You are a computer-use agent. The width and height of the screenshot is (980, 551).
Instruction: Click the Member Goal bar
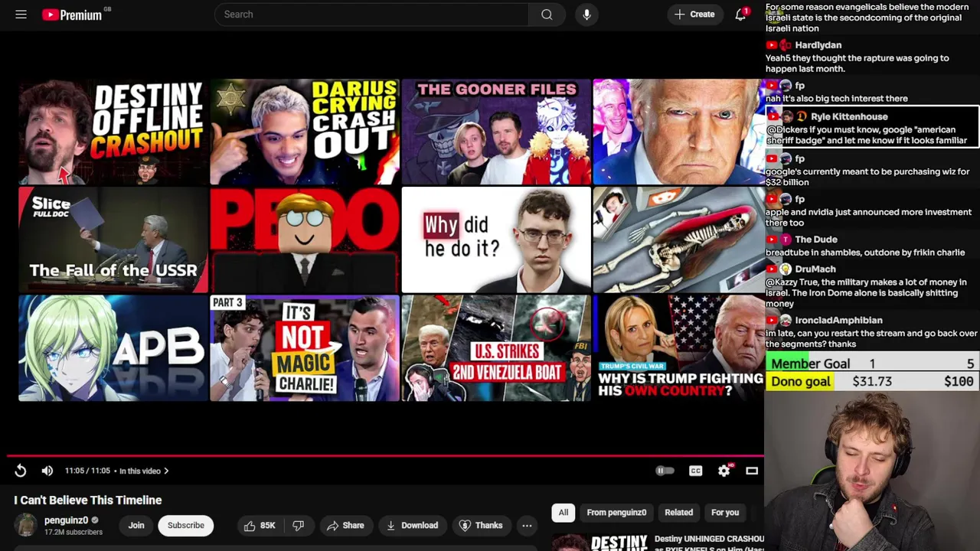pos(872,364)
